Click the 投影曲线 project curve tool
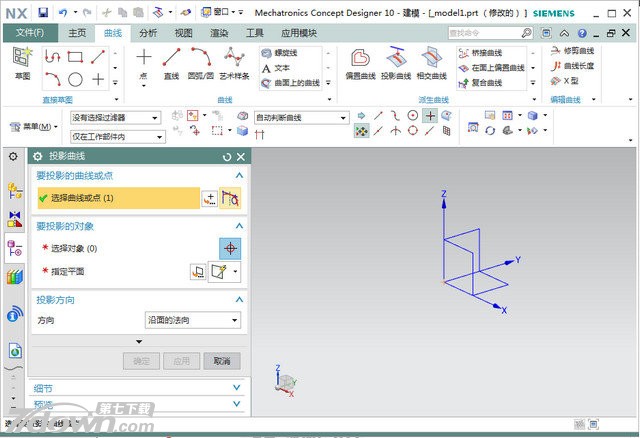 [396, 63]
